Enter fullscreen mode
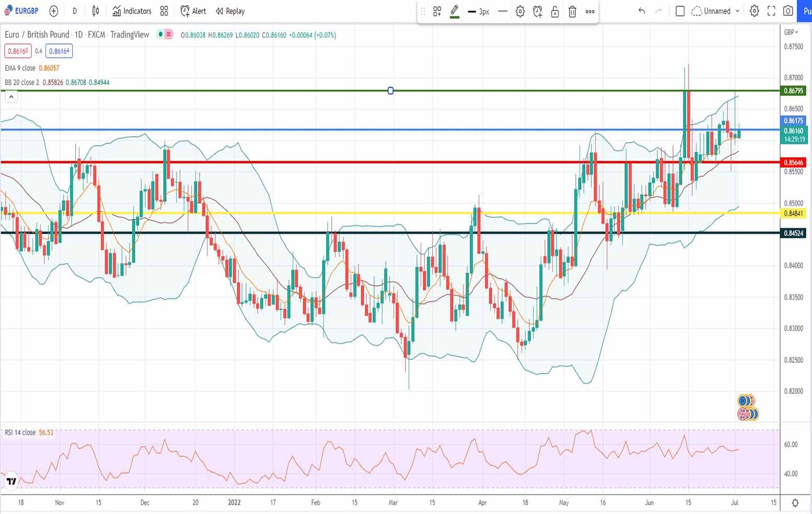Image resolution: width=812 pixels, height=514 pixels. coord(771,11)
